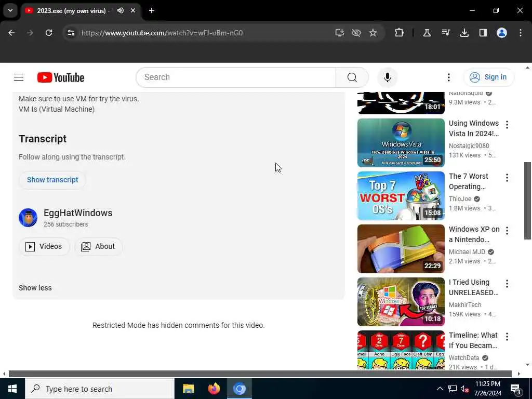Open Firefox from the taskbar
This screenshot has height=399, width=532.
click(x=214, y=389)
